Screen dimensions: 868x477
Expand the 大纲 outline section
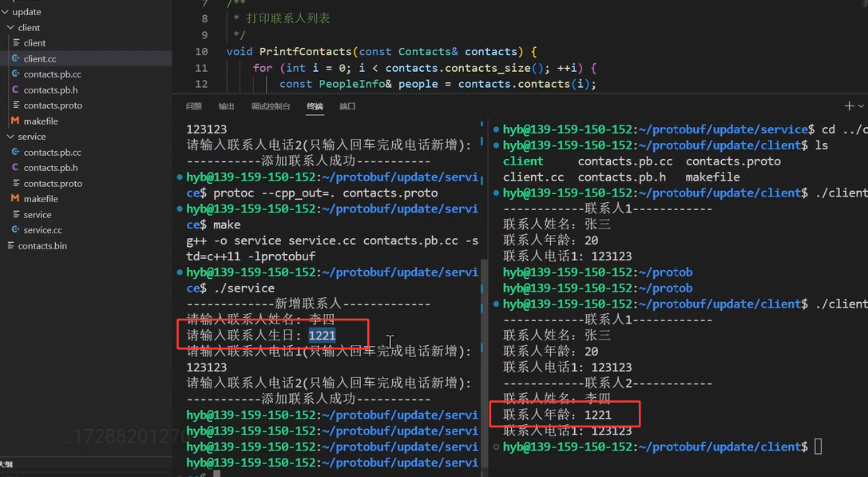coord(6,464)
